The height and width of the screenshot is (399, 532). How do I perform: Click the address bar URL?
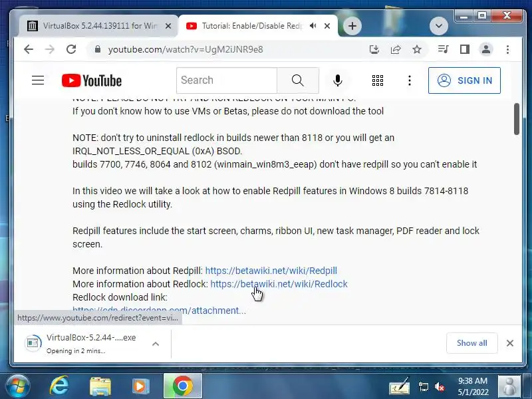click(186, 49)
